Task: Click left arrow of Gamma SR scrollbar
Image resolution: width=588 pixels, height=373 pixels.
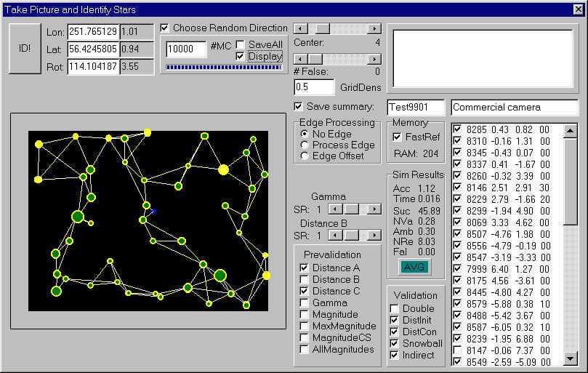Action: 335,209
